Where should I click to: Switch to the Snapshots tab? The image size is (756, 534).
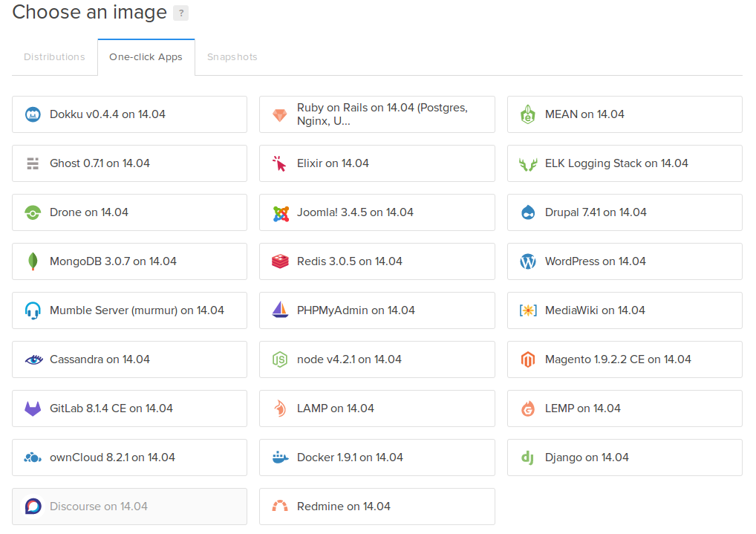tap(232, 57)
